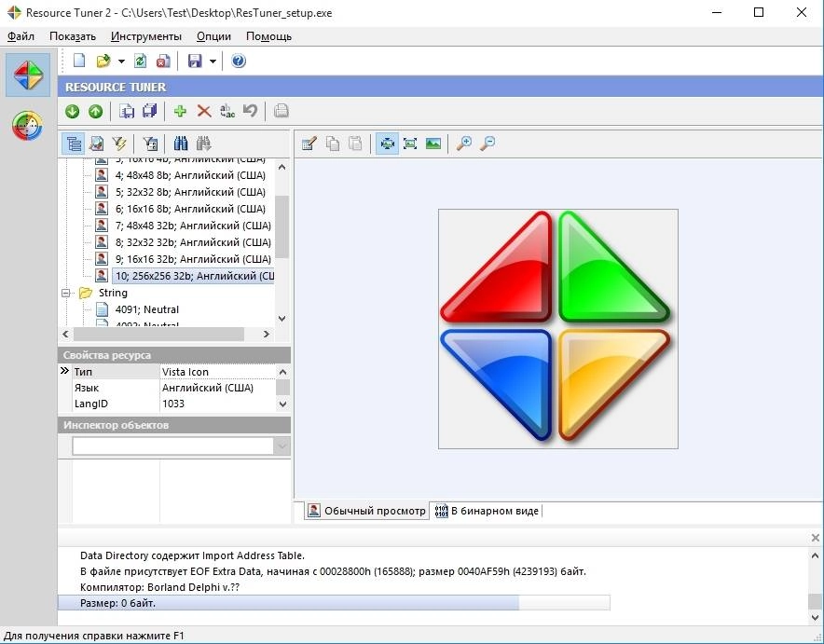This screenshot has width=824, height=644.
Task: Reload the file with green arrows icon
Action: [x=141, y=61]
